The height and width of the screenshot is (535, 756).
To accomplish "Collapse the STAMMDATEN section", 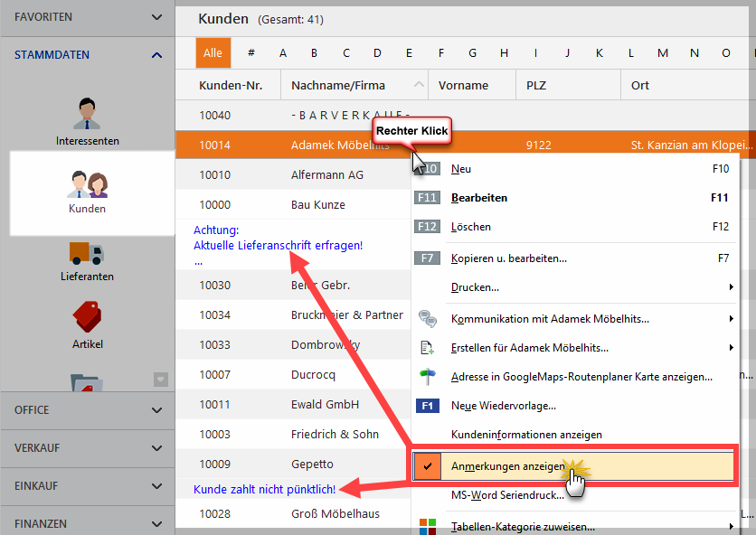I will tap(156, 55).
